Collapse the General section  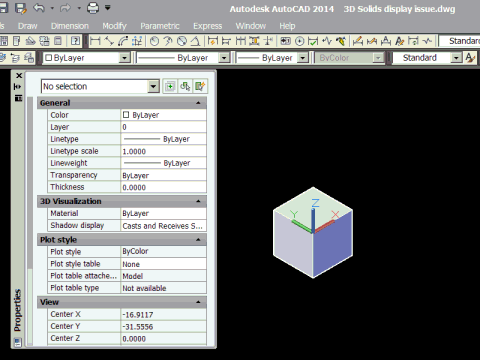point(198,103)
